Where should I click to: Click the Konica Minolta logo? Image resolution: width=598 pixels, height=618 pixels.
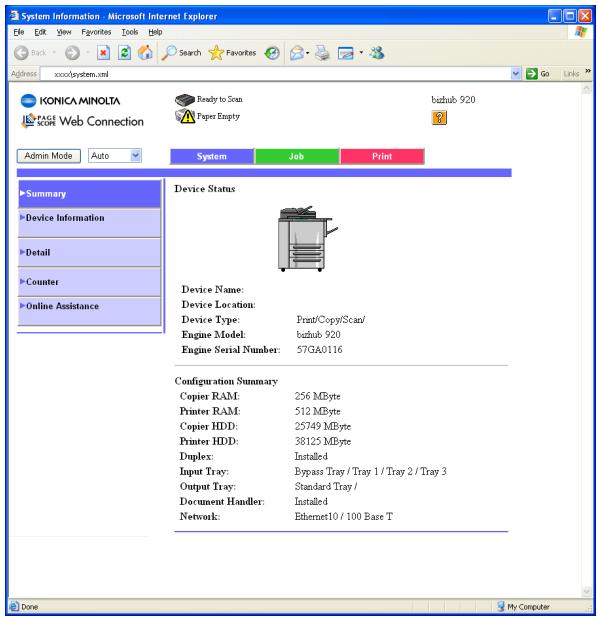coord(70,101)
